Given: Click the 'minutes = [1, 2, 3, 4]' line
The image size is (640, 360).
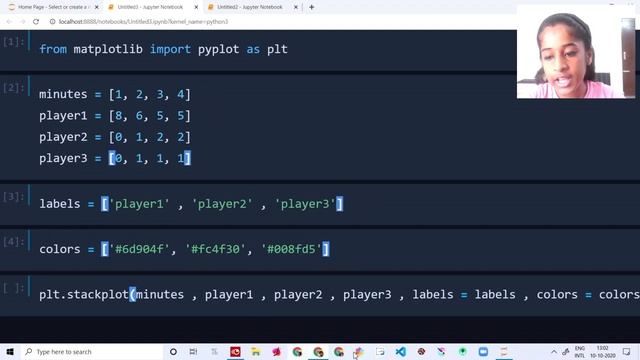Looking at the screenshot, I should click(115, 94).
